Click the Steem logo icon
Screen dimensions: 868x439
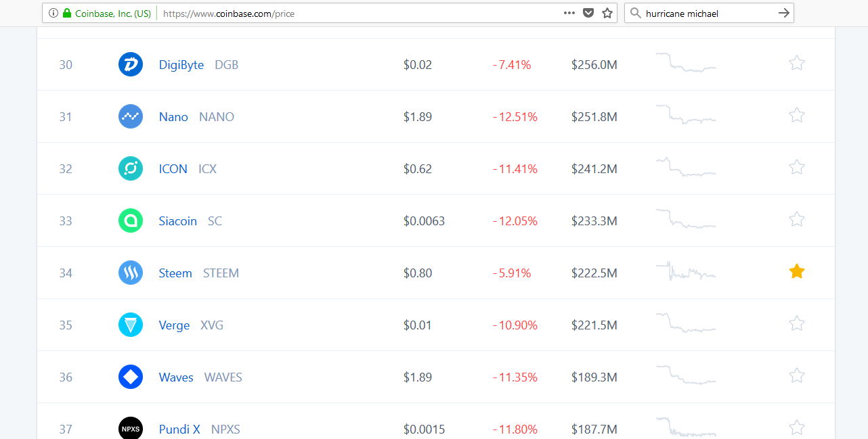coord(131,273)
